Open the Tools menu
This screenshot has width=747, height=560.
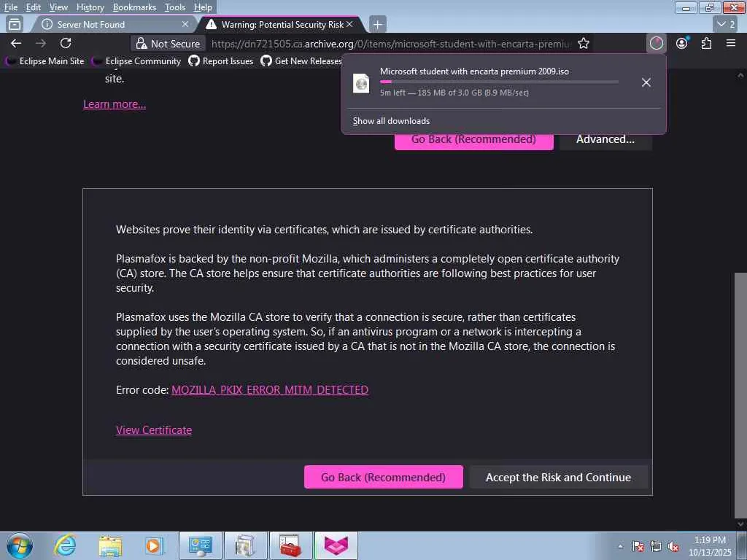pos(175,7)
